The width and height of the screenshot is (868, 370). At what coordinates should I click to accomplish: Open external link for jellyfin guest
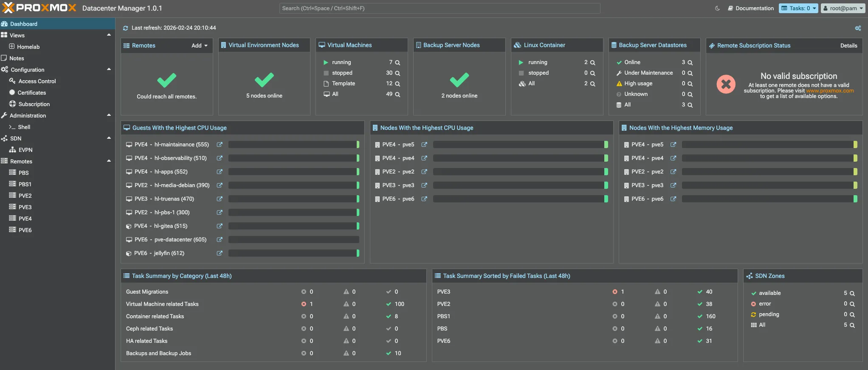pyautogui.click(x=220, y=253)
